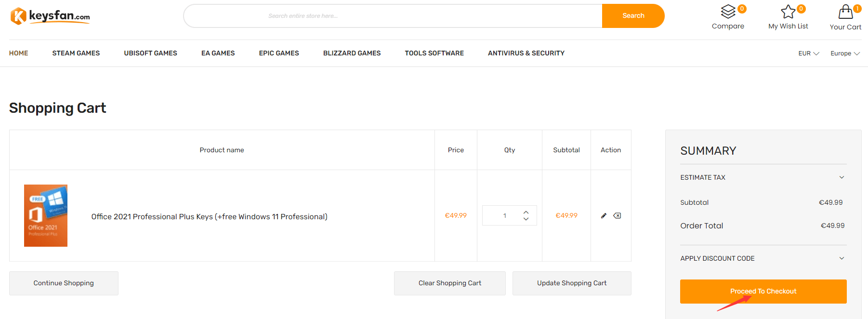Focus the store search field
The width and height of the screenshot is (868, 319).
click(393, 16)
